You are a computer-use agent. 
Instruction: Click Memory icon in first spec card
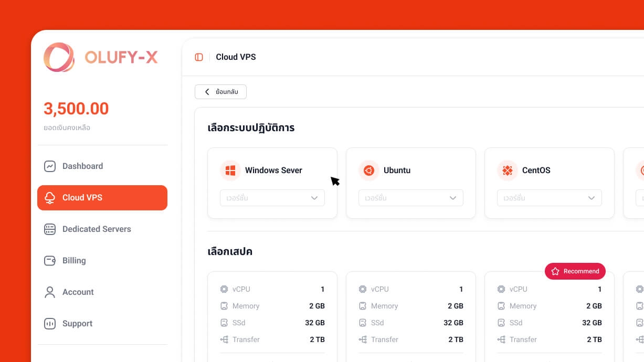(224, 306)
